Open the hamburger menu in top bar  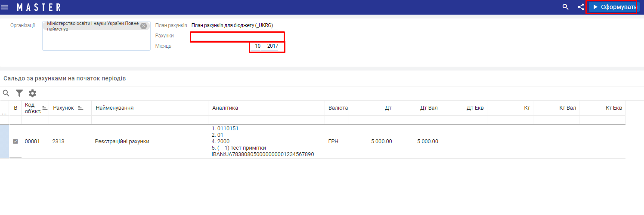[5, 7]
